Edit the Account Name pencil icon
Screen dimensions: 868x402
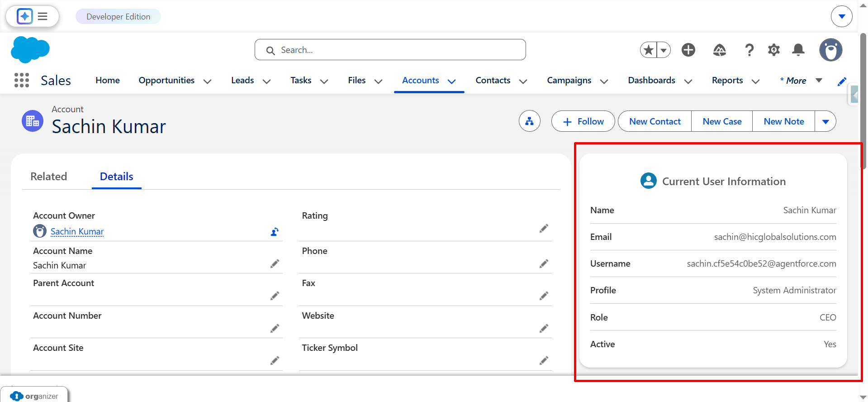pyautogui.click(x=275, y=264)
